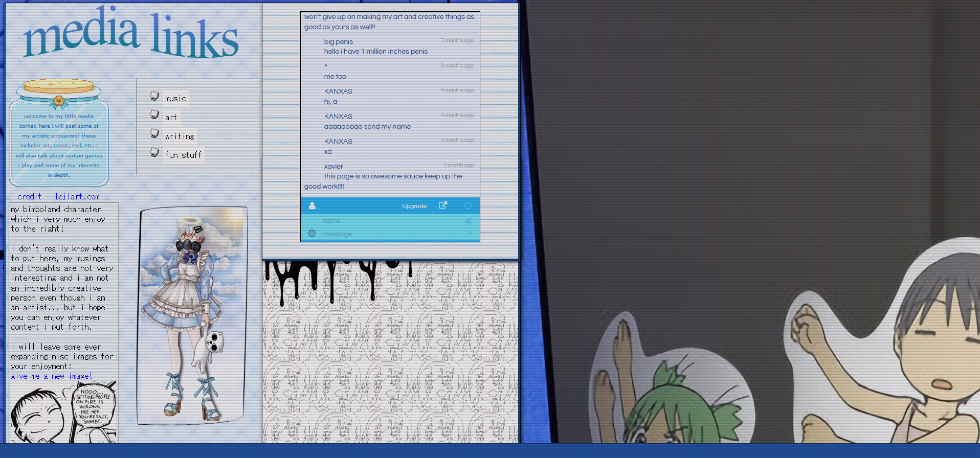Click the jar welcome message graphic
980x458 pixels.
(59, 133)
